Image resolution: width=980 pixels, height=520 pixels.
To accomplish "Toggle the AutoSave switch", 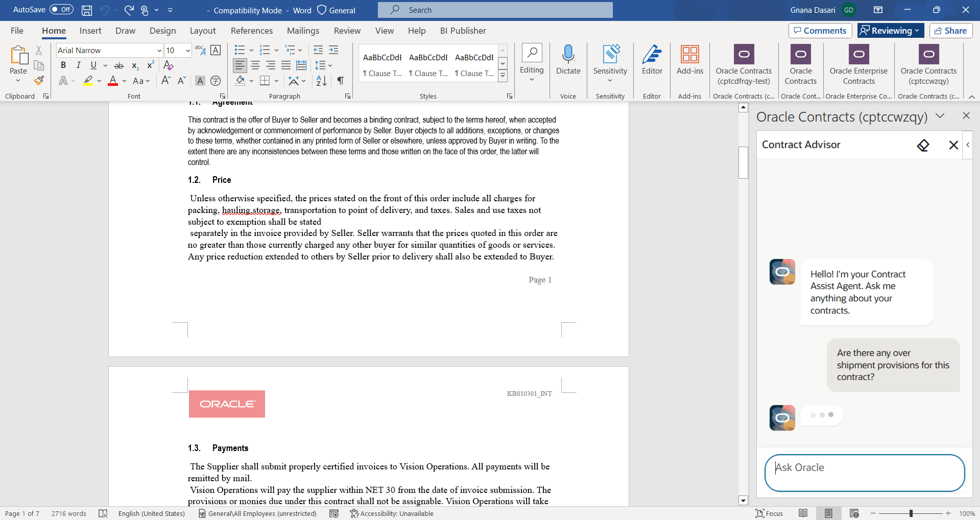I will point(61,10).
